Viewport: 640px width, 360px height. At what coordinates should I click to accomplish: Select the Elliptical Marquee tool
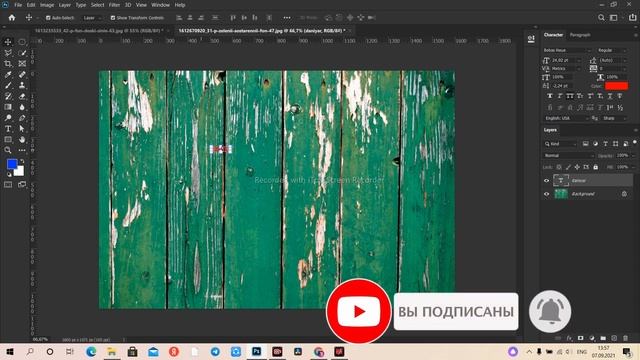[22, 42]
